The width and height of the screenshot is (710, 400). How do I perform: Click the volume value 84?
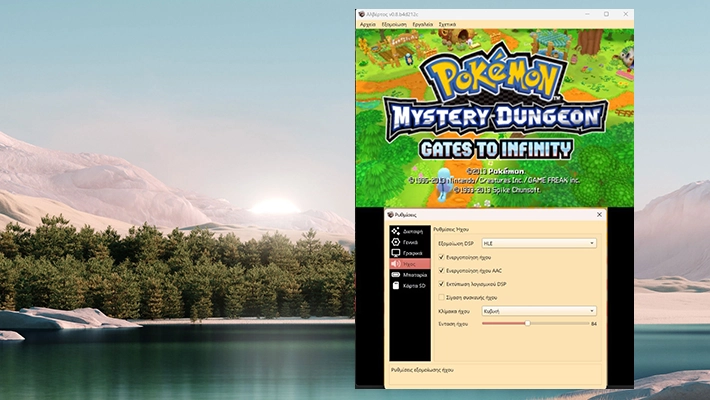coord(594,324)
